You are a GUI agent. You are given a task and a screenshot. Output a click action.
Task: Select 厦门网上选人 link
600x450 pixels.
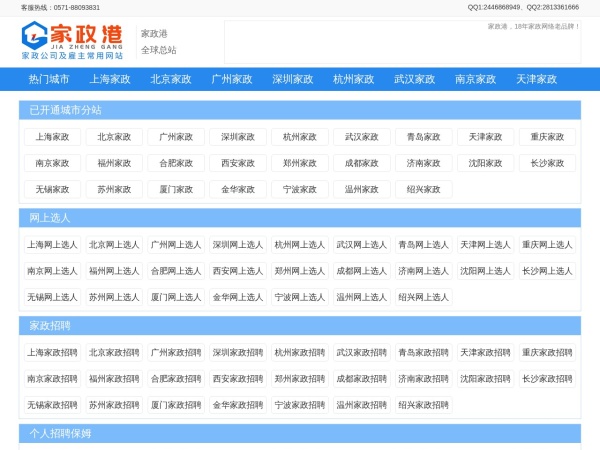coord(176,297)
